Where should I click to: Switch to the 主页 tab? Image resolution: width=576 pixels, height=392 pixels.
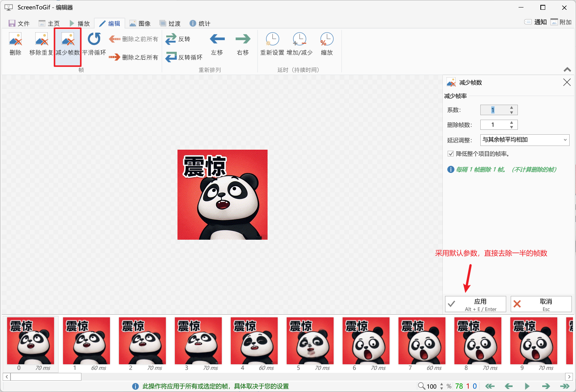[49, 23]
